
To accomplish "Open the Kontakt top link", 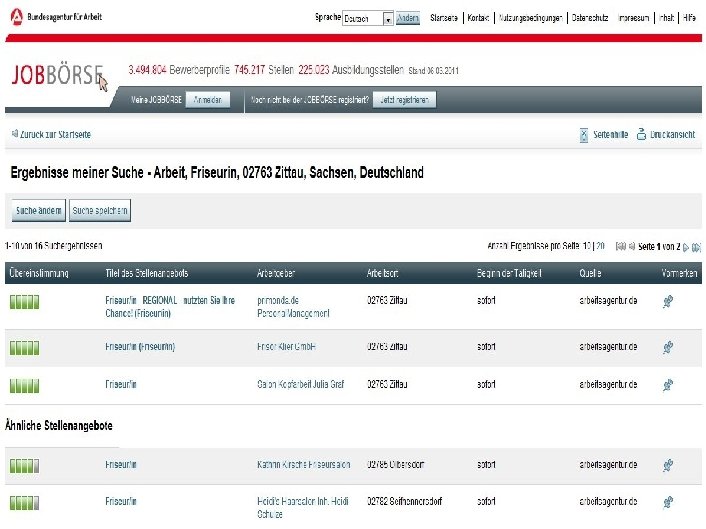I will (478, 18).
